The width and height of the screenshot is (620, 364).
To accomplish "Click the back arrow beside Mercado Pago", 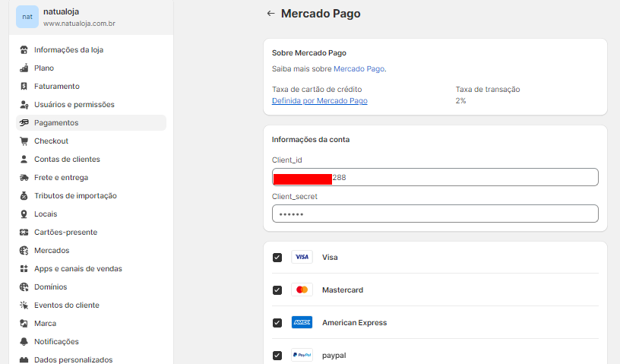I will point(270,14).
